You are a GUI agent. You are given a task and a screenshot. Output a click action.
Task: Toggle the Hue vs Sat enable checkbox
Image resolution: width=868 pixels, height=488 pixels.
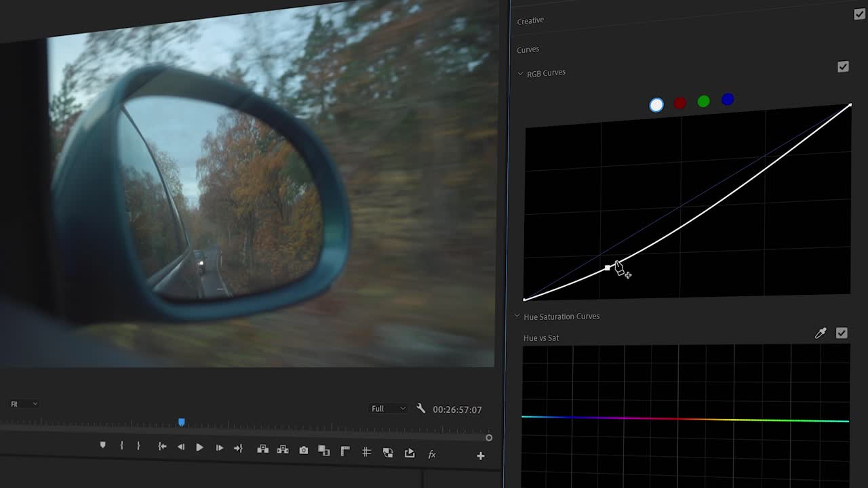pos(842,333)
